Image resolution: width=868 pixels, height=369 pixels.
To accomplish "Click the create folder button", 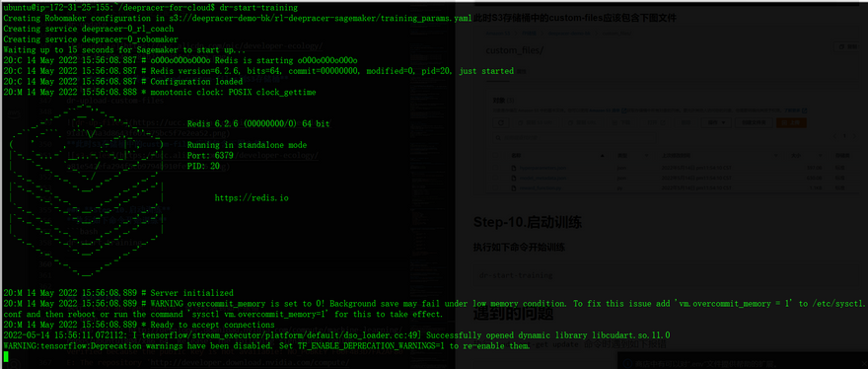I will coord(754,122).
